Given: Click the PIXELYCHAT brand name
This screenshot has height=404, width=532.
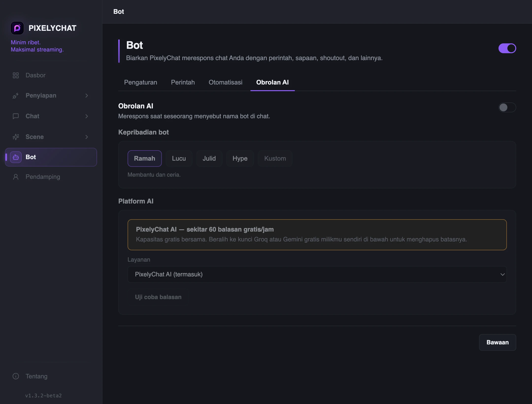Looking at the screenshot, I should click(x=52, y=28).
